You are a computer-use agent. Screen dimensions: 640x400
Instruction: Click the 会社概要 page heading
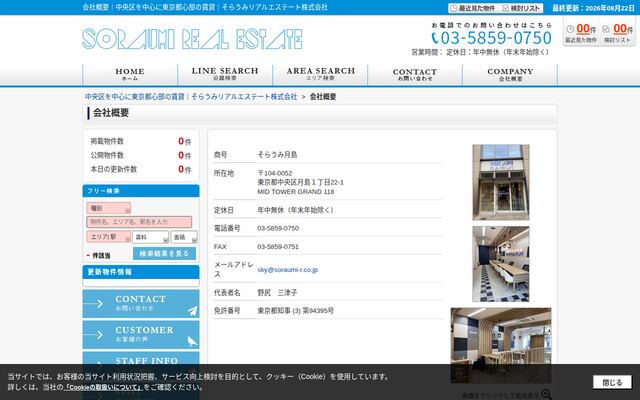pos(111,113)
